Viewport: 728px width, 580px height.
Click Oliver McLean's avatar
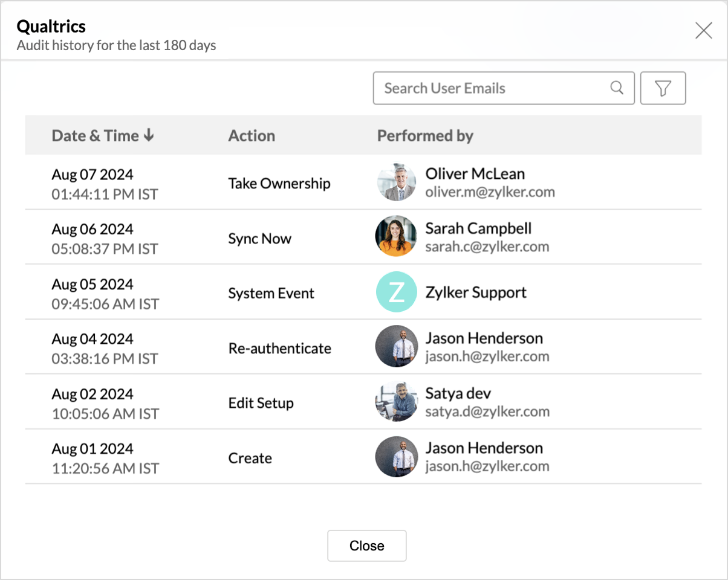tap(396, 182)
